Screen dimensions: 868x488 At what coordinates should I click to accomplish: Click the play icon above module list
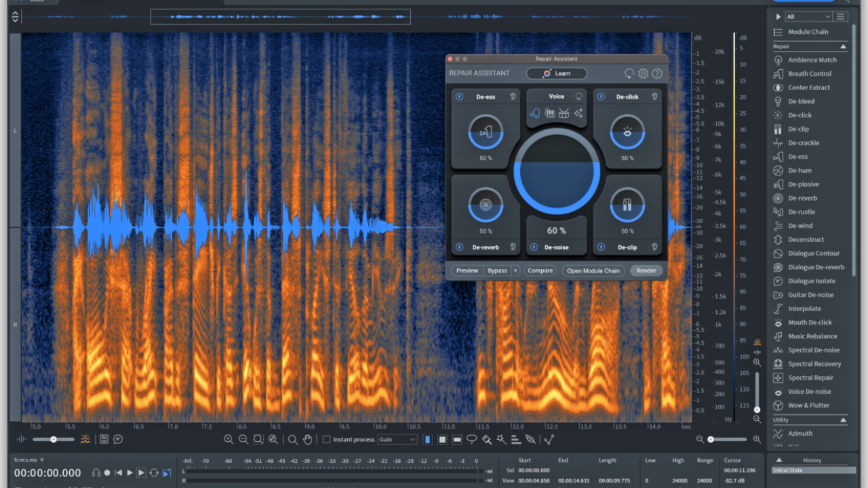point(778,16)
